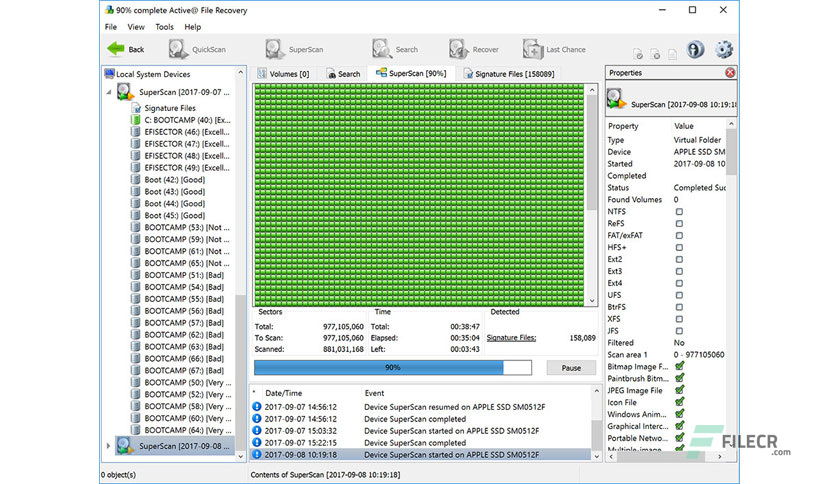Select the 2017-09-08 10:19:18 event row
The image size is (836, 484).
click(x=421, y=455)
